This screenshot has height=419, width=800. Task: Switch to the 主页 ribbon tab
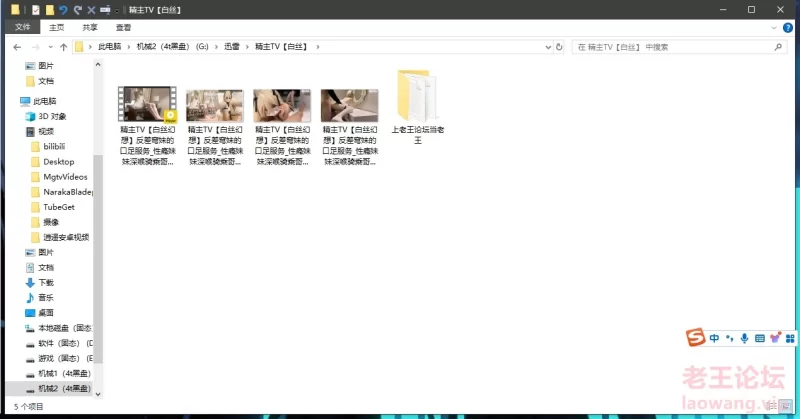(57, 28)
